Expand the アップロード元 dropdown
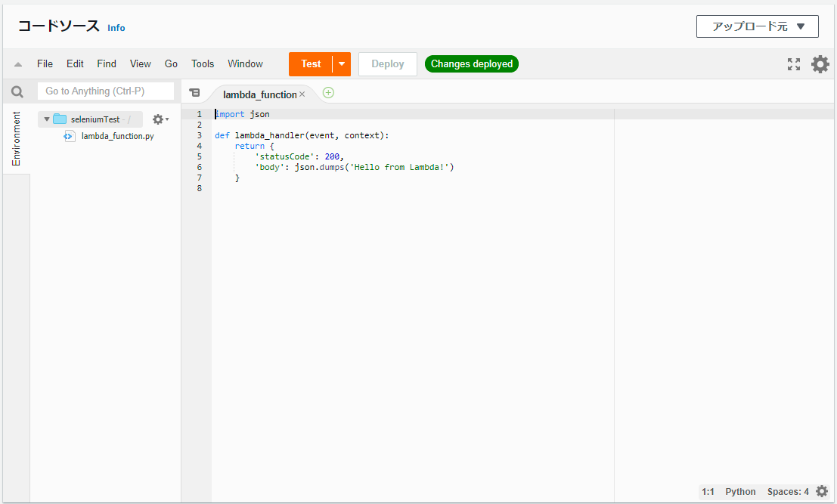This screenshot has width=837, height=504. 757,26
